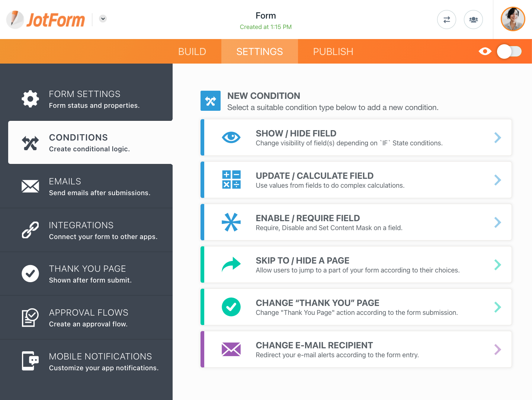Click "Form status and properties." subtitle
The width and height of the screenshot is (532, 400).
pos(94,106)
